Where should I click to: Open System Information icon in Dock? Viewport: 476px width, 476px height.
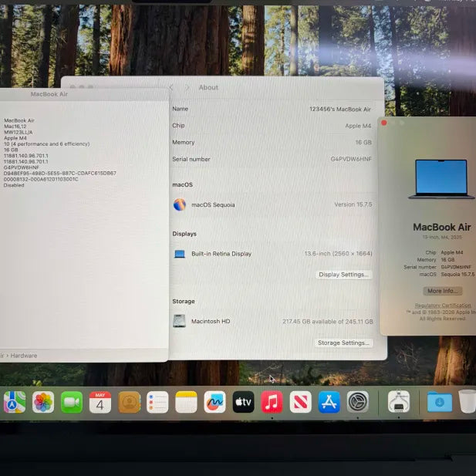[x=399, y=402]
